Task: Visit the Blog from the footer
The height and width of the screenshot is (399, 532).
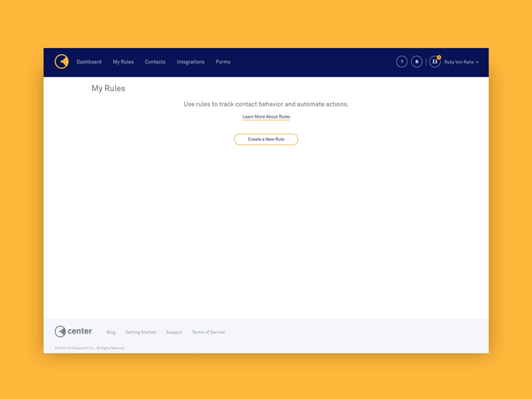Action: coord(110,332)
